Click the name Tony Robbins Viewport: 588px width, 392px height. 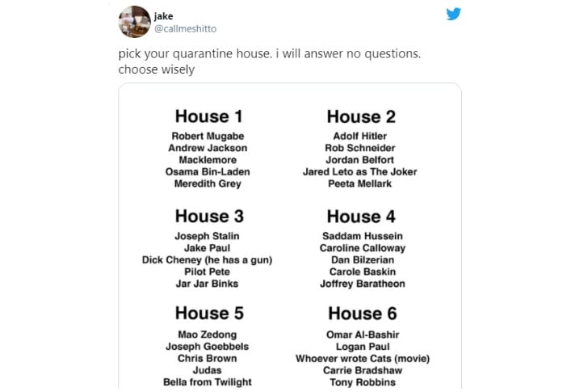click(363, 382)
